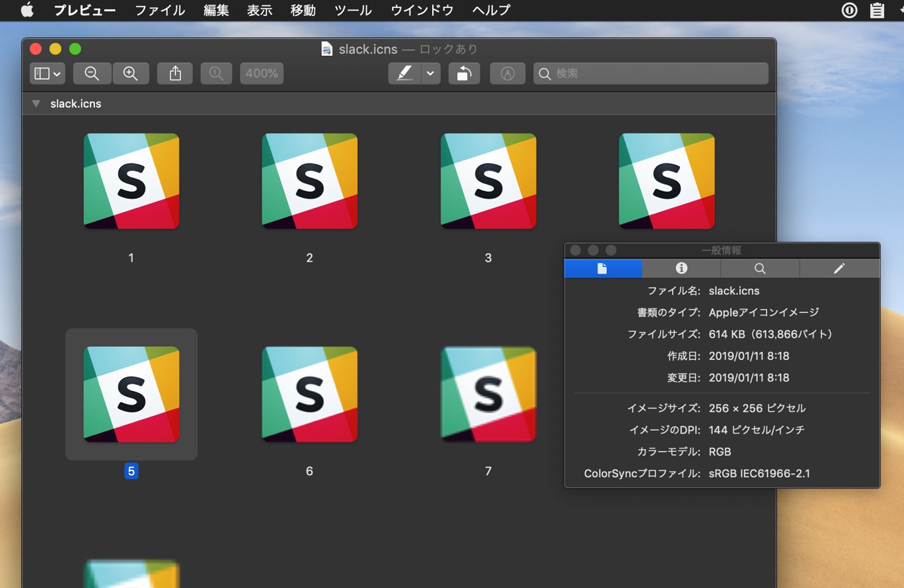Screen dimensions: 904x588
Task: Select thumbnail 3 of the Slack icon
Action: point(489,181)
